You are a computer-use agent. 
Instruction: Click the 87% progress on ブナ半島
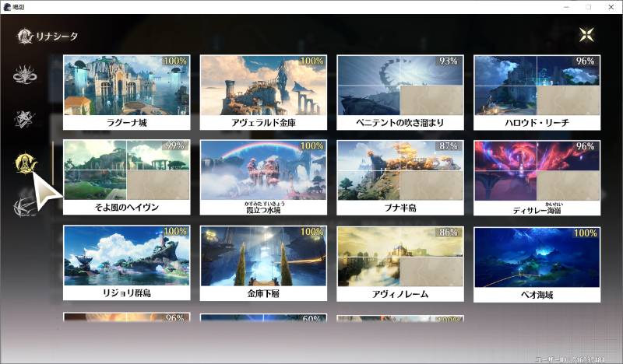click(449, 146)
